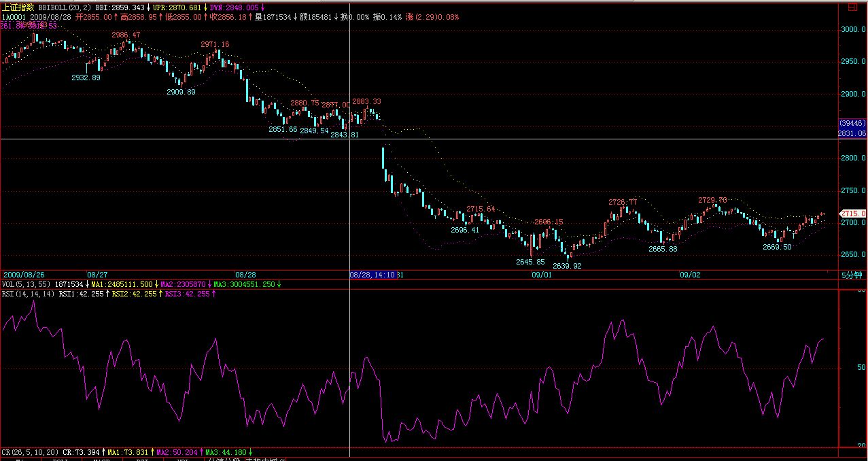Click the DWN:2848.005 lower band value
Screen dimensions: 868x461
click(x=235, y=7)
